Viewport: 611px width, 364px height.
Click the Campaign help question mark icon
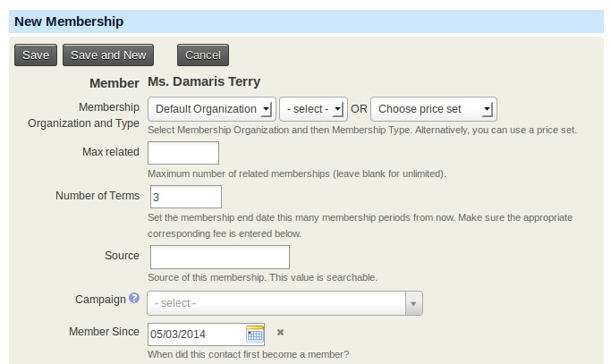pos(134,299)
